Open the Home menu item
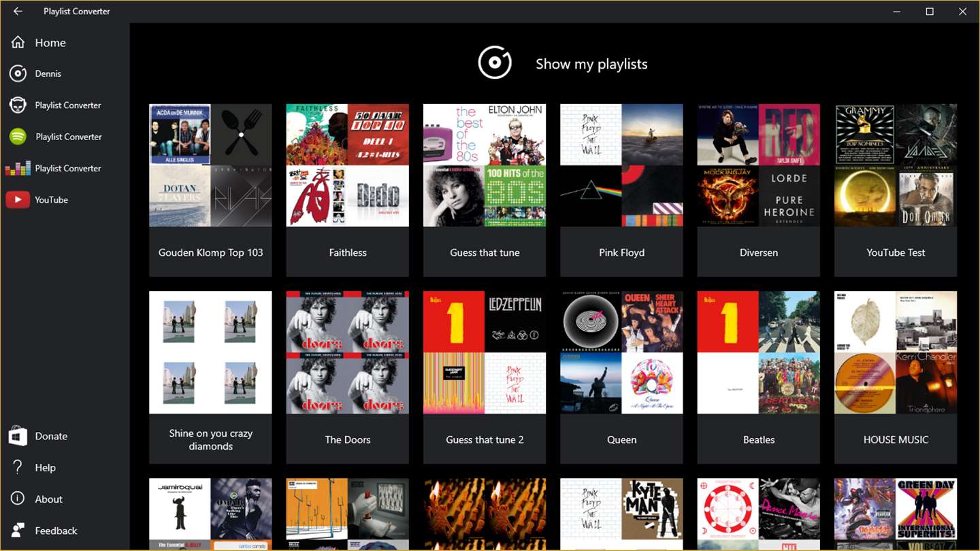The width and height of the screenshot is (980, 551). tap(50, 42)
